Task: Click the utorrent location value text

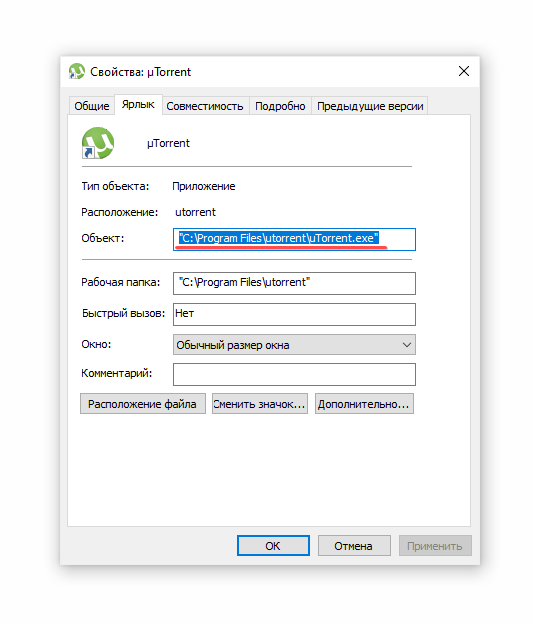Action: tap(195, 212)
